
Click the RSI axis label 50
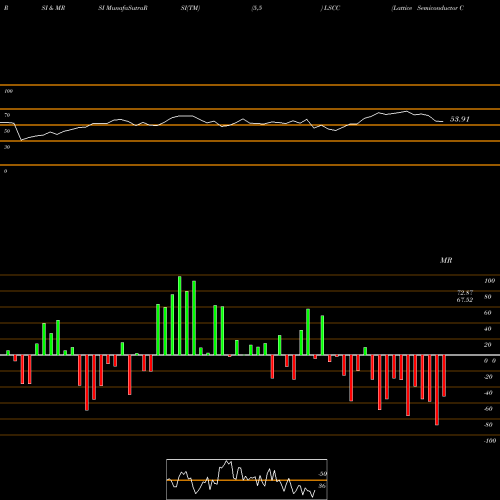[7, 131]
